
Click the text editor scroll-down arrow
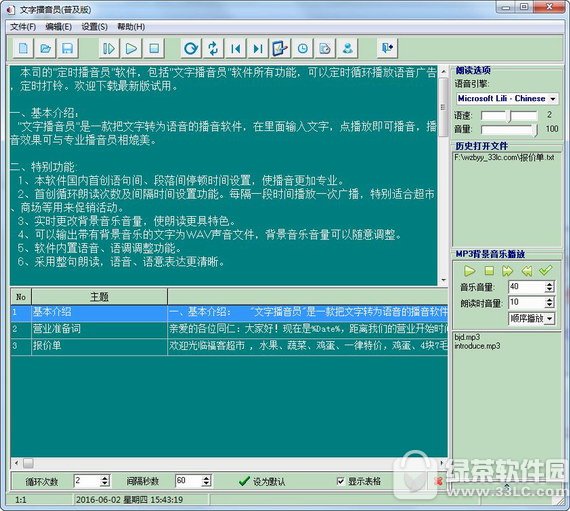443,279
